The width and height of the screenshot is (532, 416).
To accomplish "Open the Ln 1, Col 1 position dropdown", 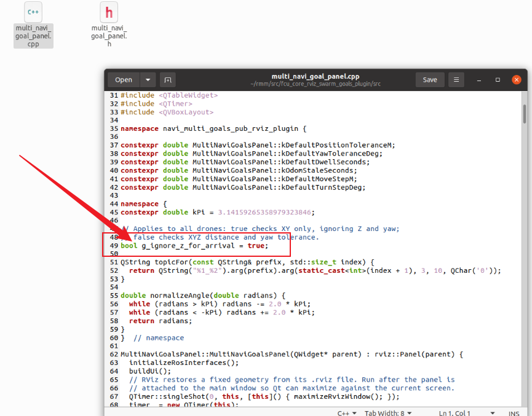I will click(x=467, y=413).
